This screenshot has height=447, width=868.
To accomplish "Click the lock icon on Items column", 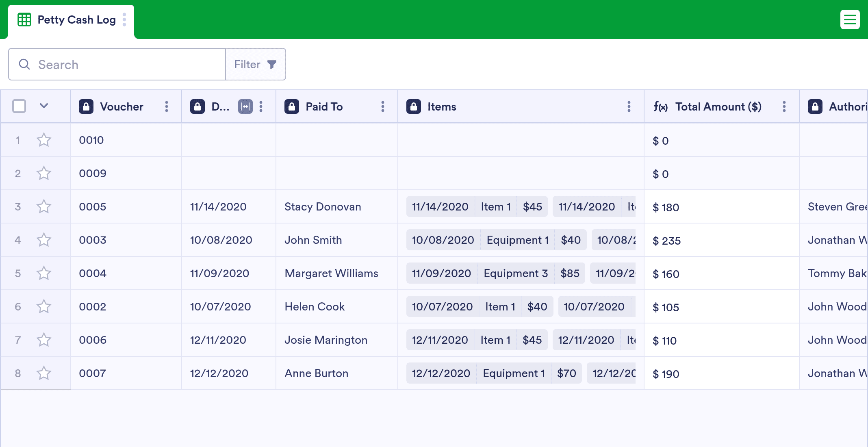I will (414, 106).
